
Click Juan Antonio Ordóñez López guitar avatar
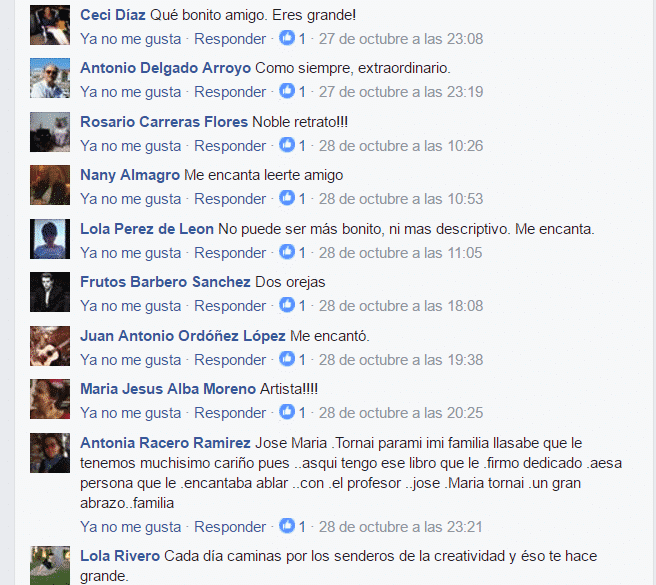click(50, 346)
